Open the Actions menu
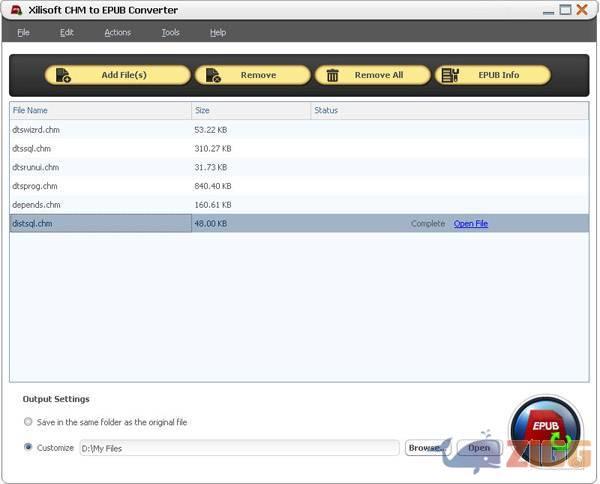The height and width of the screenshot is (484, 600). click(x=117, y=33)
